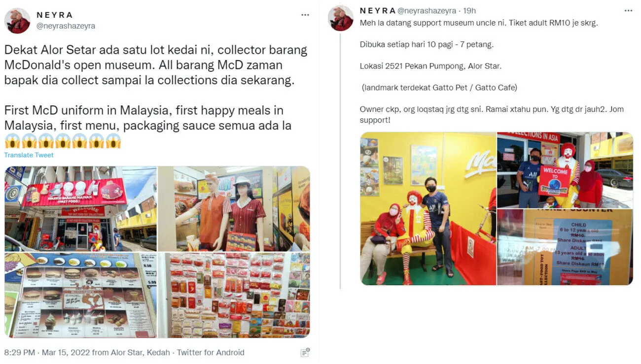The width and height of the screenshot is (641, 364).
Task: Open the mannequin uniforms photo
Action: [x=234, y=209]
